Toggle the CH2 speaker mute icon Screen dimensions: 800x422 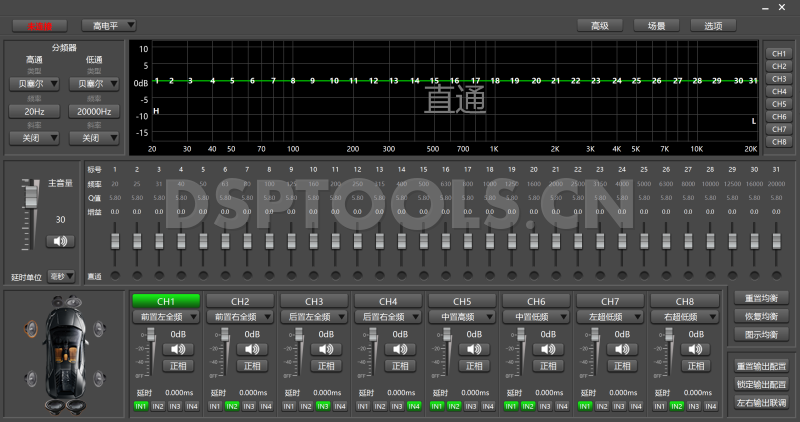[x=254, y=349]
